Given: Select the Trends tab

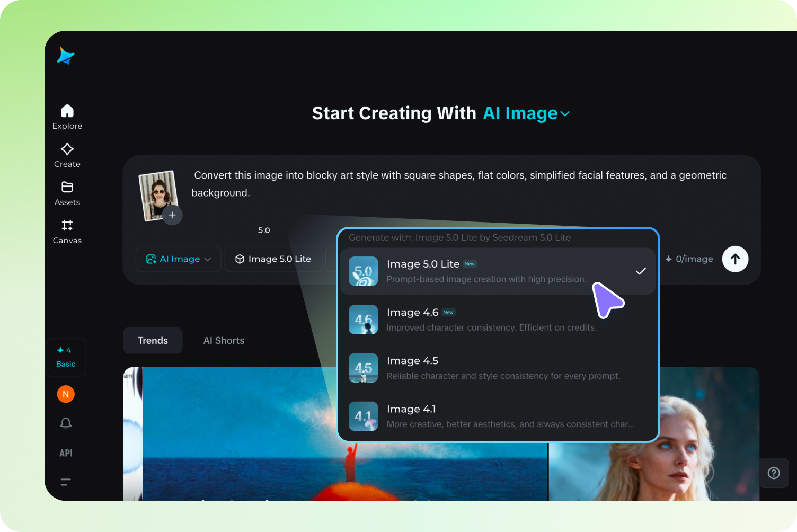Looking at the screenshot, I should [x=153, y=340].
